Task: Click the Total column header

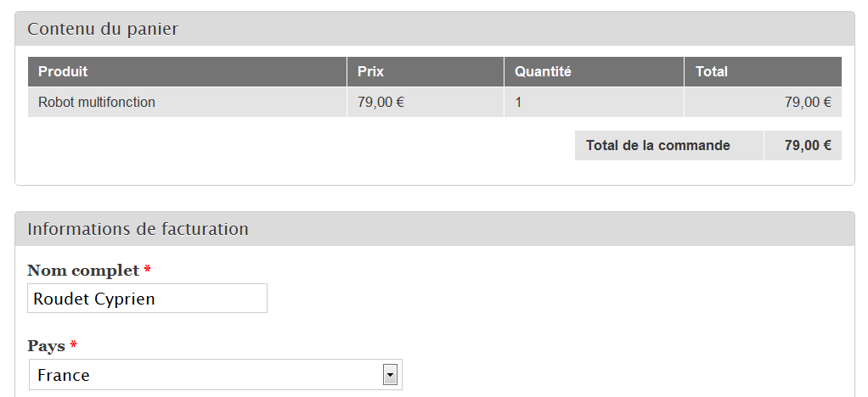Action: point(712,72)
